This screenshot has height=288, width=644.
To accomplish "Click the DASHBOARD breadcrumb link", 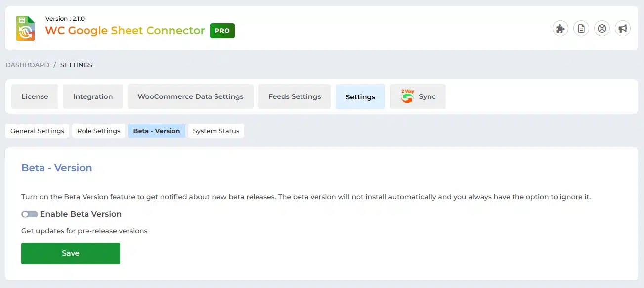I will pos(27,65).
